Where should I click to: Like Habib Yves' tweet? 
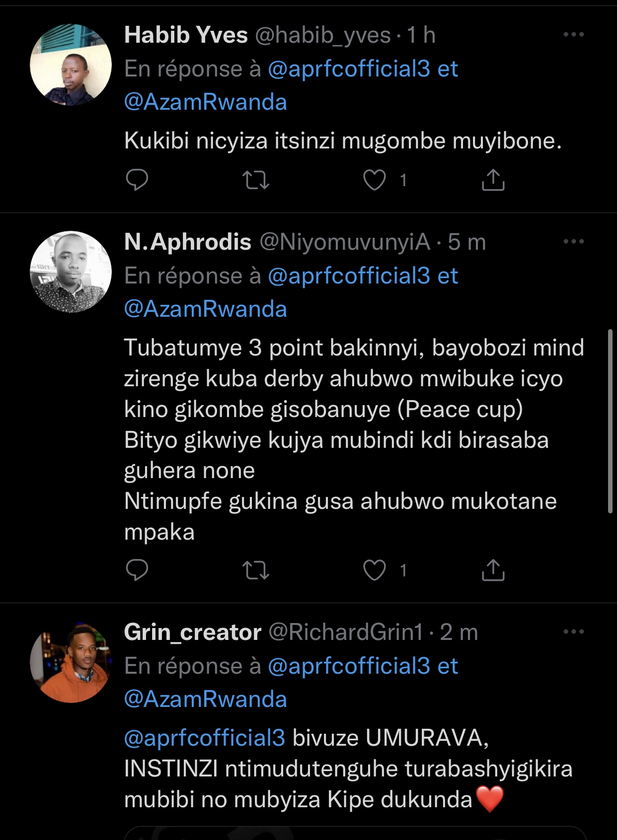coord(375,180)
